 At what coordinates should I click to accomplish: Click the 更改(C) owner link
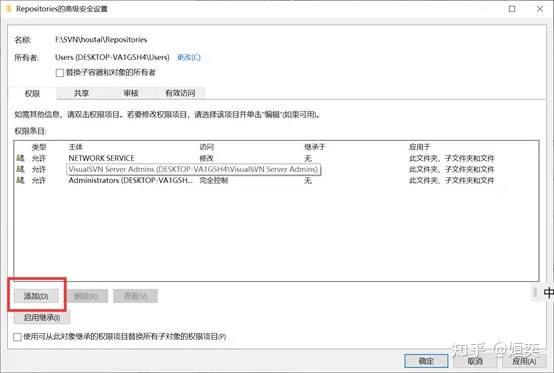tap(189, 57)
